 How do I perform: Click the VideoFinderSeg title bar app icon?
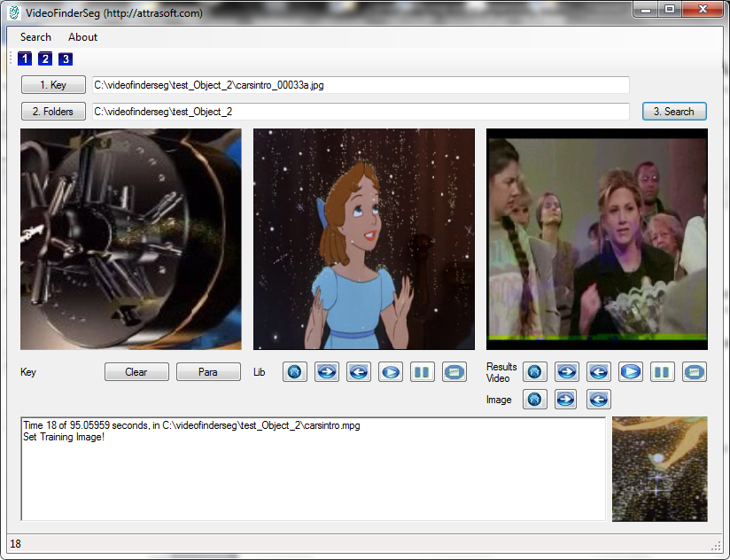(14, 12)
